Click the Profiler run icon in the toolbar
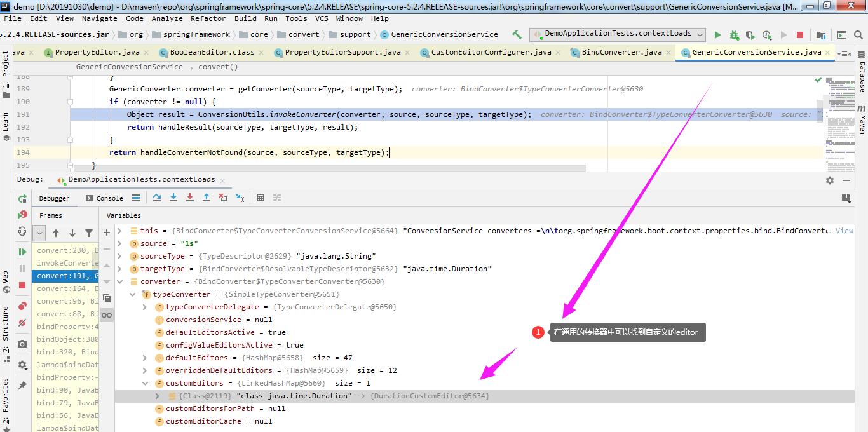Image resolution: width=868 pixels, height=432 pixels. (767, 35)
